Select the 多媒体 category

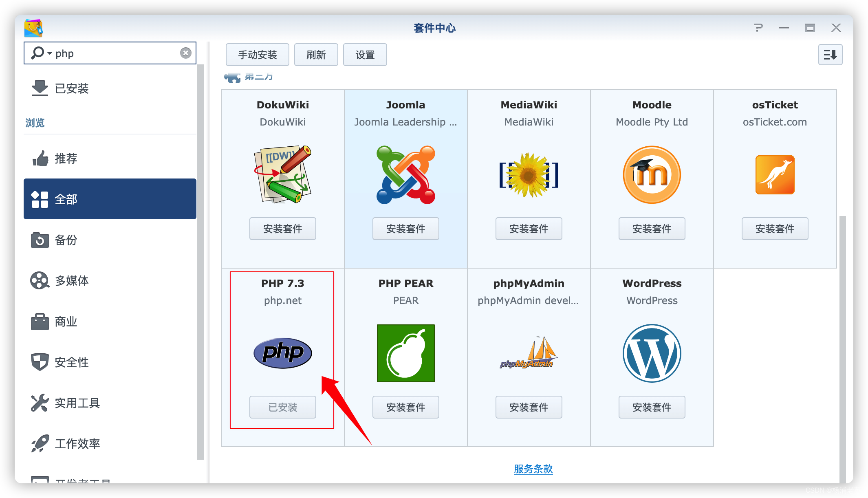point(110,281)
